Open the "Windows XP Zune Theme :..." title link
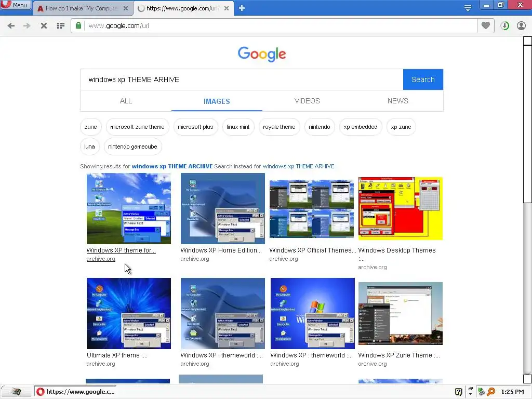 399,355
